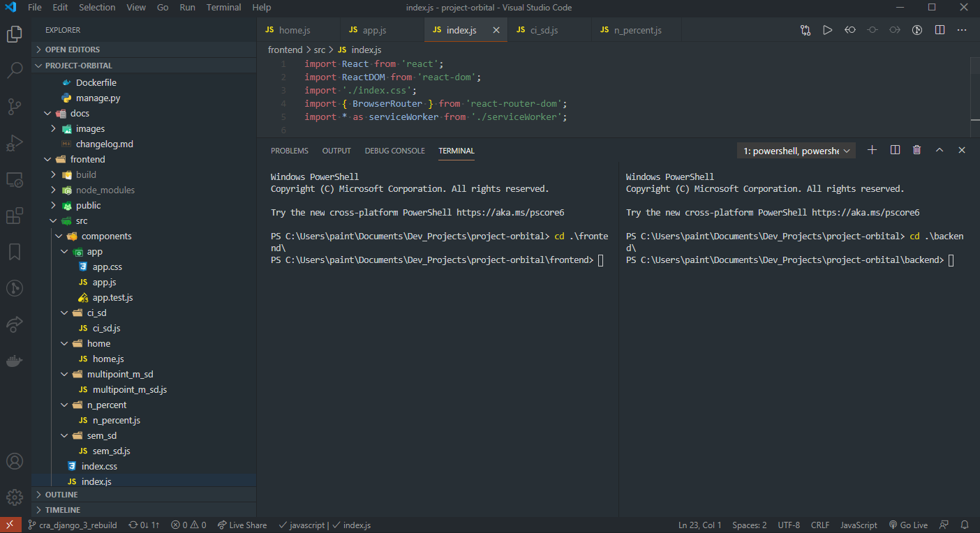Open the Manage gear menu
980x533 pixels.
coord(15,497)
